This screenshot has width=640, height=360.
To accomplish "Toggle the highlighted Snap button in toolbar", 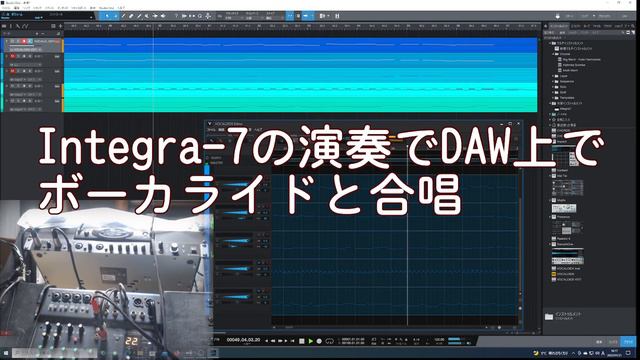I will 290,16.
